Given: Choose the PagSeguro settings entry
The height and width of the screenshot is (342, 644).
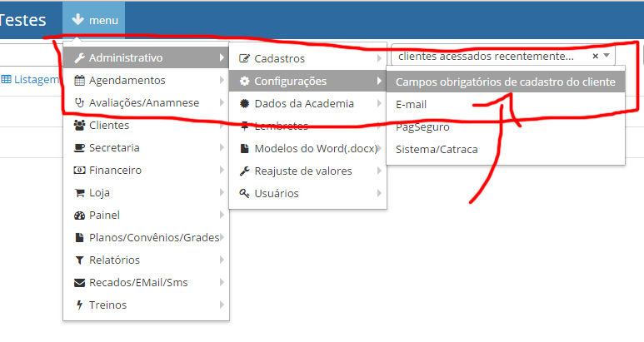Looking at the screenshot, I should pos(422,127).
